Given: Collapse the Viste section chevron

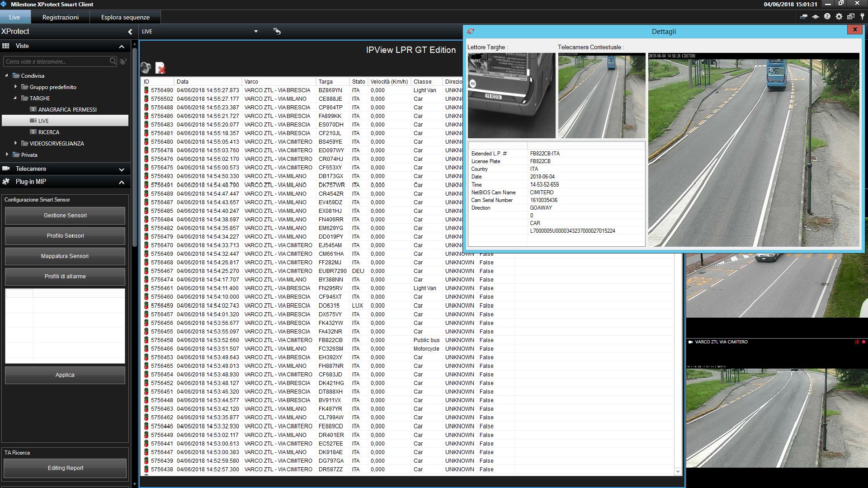Looking at the screenshot, I should point(121,47).
